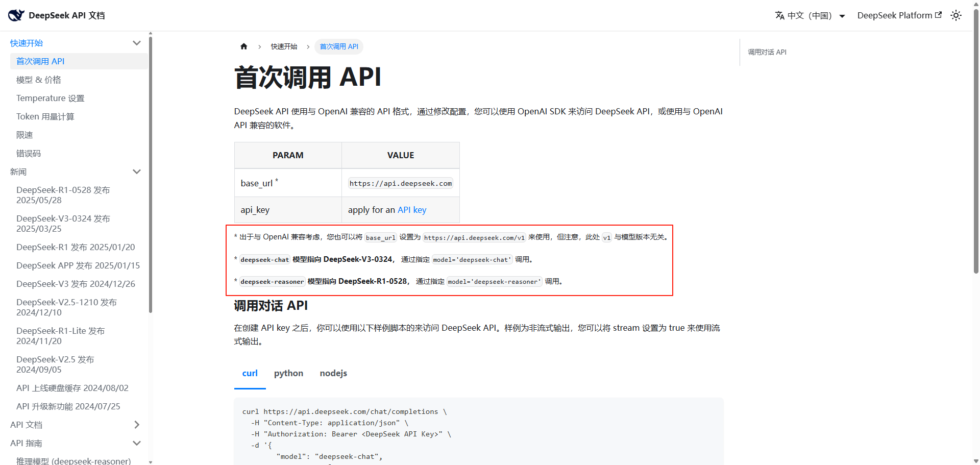Switch to the nodejs code tab
980x465 pixels.
tap(333, 373)
